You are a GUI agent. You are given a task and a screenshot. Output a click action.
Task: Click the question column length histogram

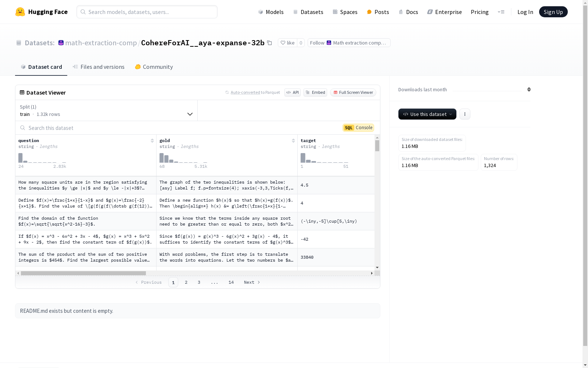[x=42, y=158]
